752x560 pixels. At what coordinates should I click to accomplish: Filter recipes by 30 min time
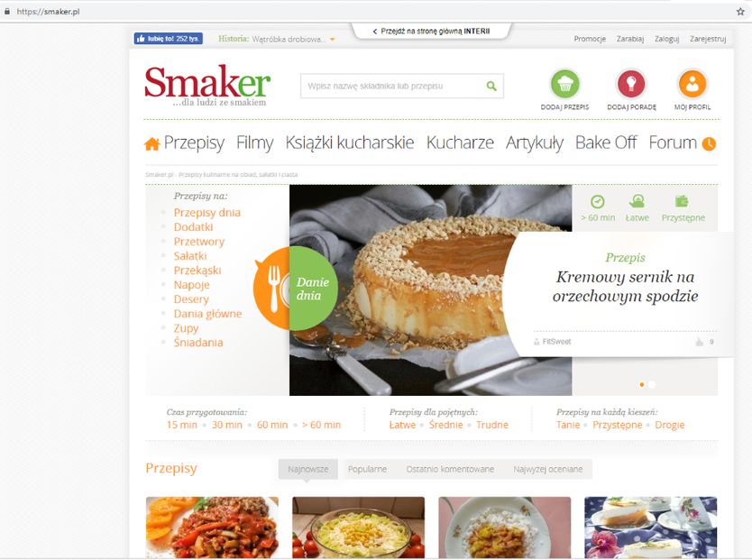(227, 425)
